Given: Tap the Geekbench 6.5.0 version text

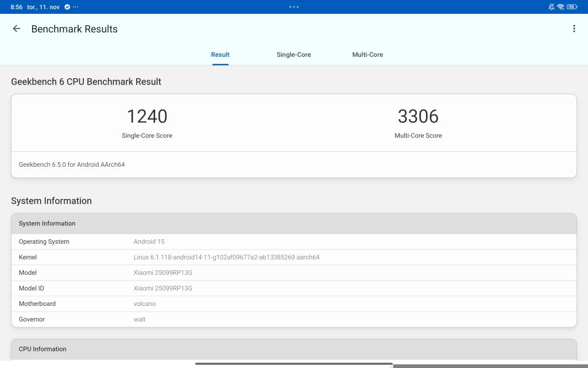Looking at the screenshot, I should [72, 164].
